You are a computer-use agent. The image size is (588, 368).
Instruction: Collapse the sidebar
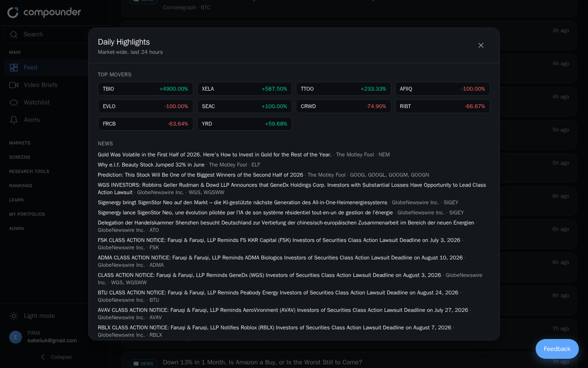click(55, 357)
